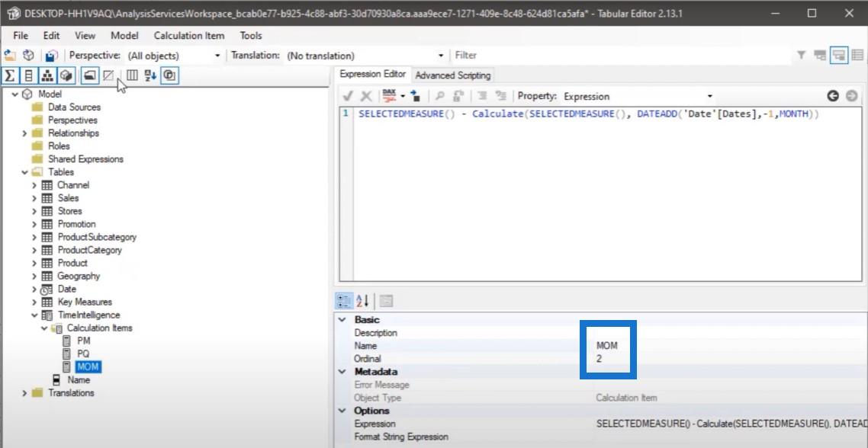Collapse the TimeIntelligence calculation group

point(34,315)
